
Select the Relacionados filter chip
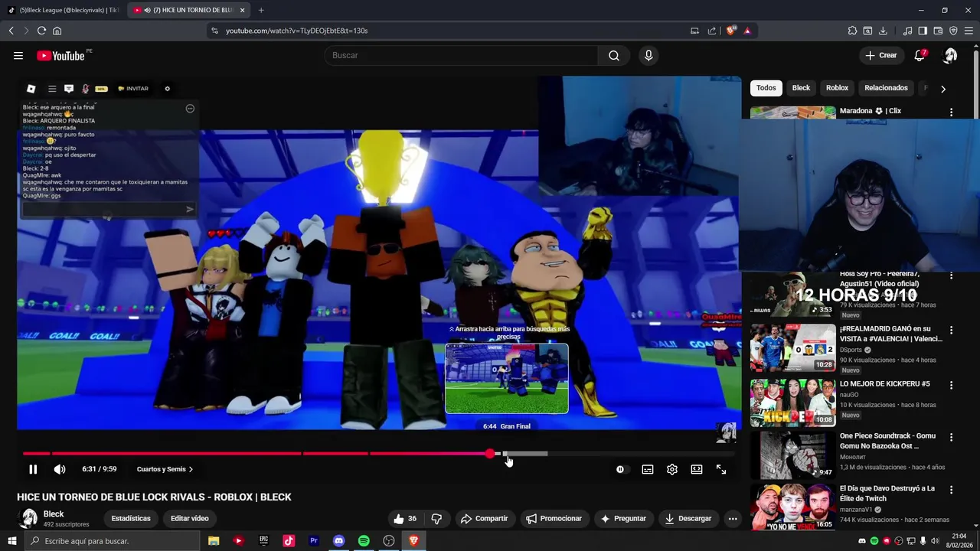click(x=886, y=88)
